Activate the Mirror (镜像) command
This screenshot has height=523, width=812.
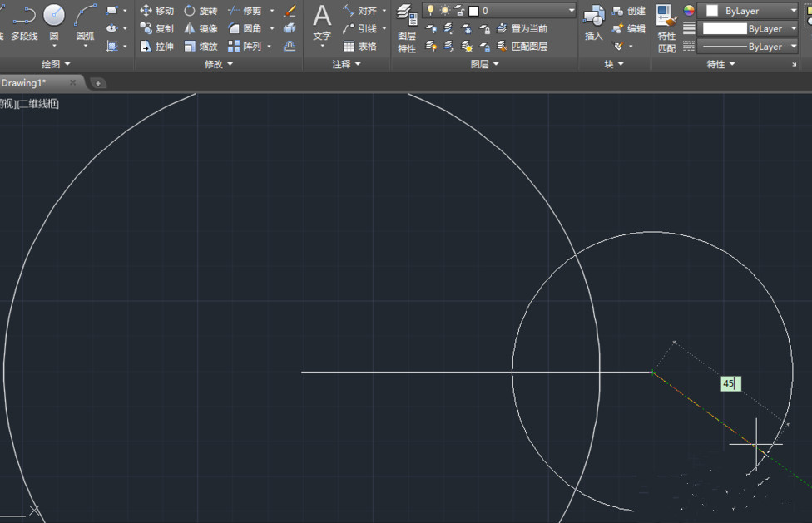click(201, 28)
